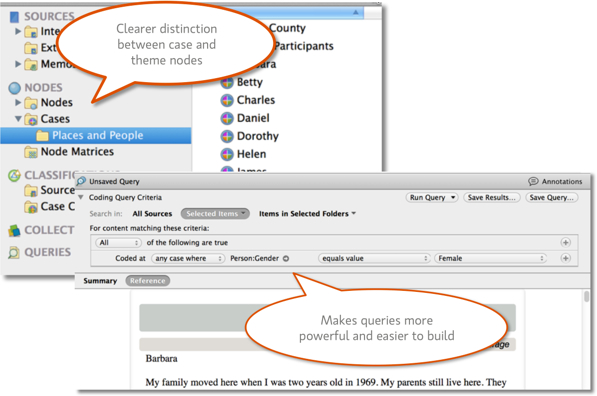597x396 pixels.
Task: Click the Dorothy case name
Action: pos(258,136)
